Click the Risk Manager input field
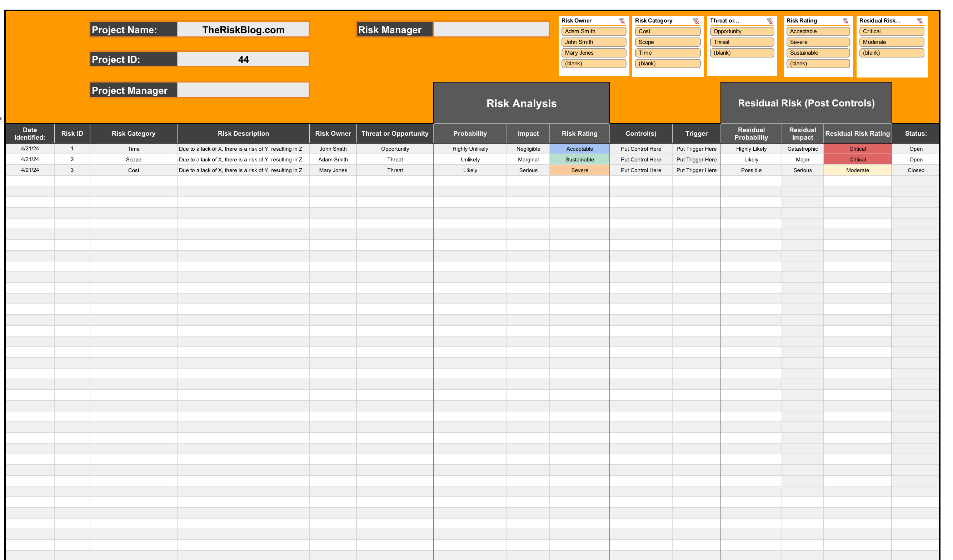 click(x=491, y=29)
